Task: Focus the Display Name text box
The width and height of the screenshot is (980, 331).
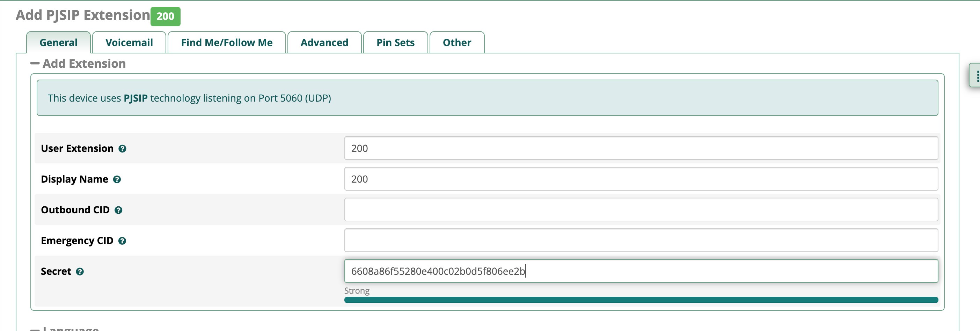Action: 641,179
